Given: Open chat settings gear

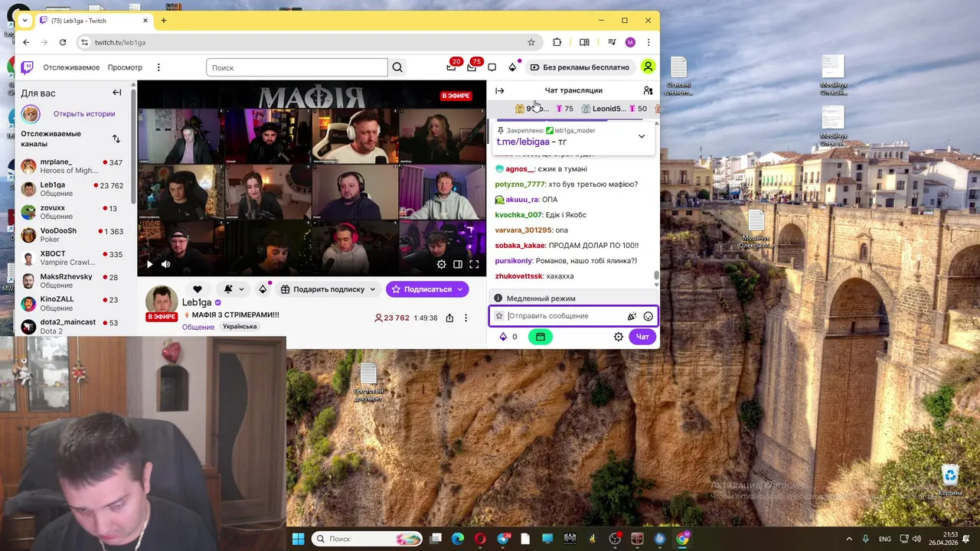Looking at the screenshot, I should coord(619,337).
